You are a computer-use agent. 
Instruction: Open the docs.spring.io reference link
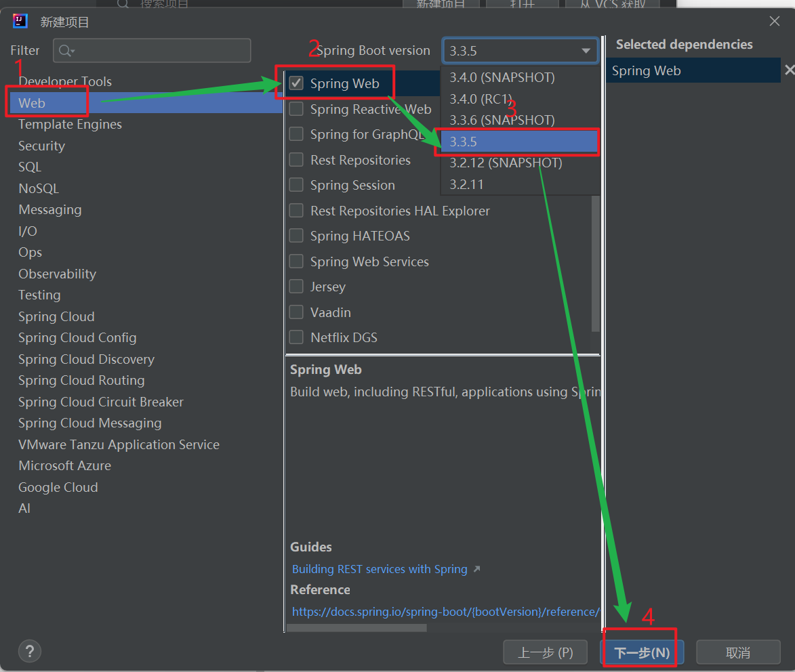tap(446, 612)
